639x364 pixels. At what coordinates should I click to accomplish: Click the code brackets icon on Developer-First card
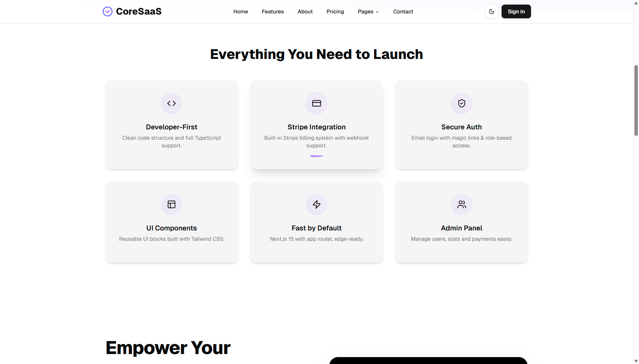[172, 103]
